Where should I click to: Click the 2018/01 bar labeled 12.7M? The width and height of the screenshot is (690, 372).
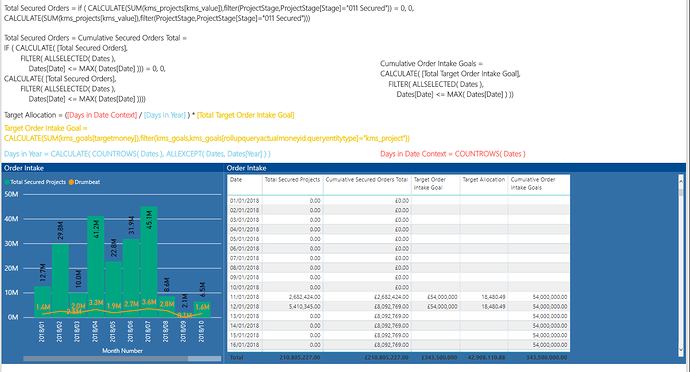pos(43,302)
